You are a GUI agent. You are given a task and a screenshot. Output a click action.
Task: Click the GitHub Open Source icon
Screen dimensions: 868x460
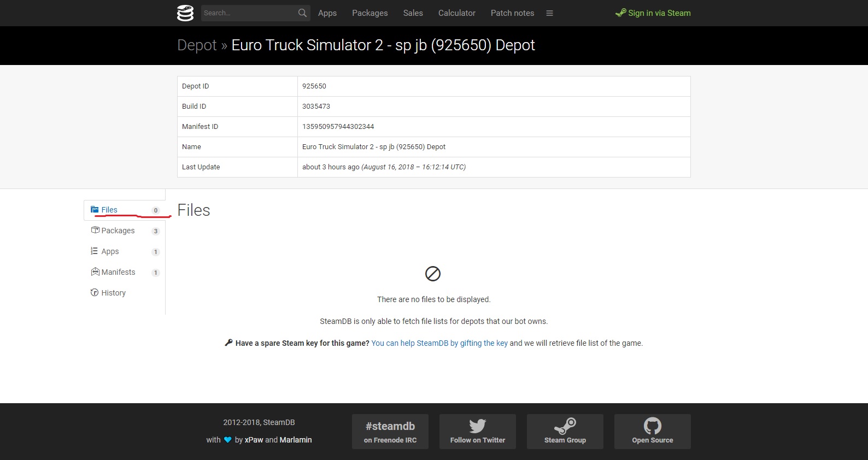click(653, 426)
